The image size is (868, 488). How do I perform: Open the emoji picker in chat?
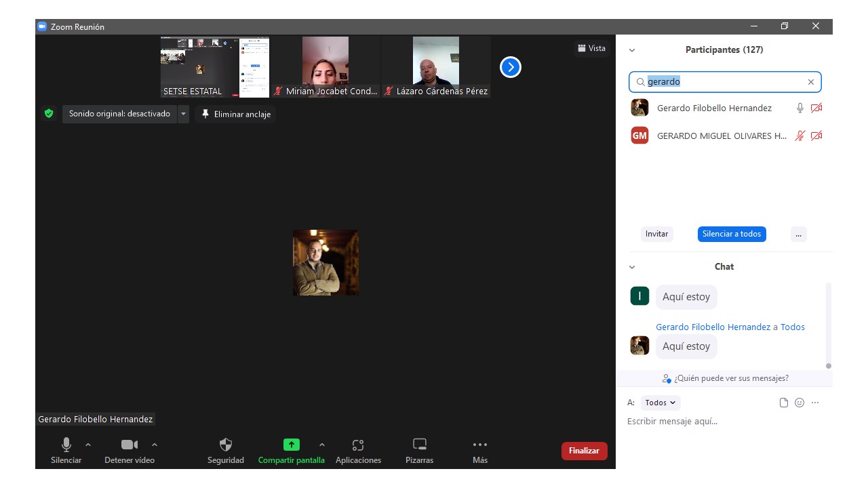click(x=800, y=403)
